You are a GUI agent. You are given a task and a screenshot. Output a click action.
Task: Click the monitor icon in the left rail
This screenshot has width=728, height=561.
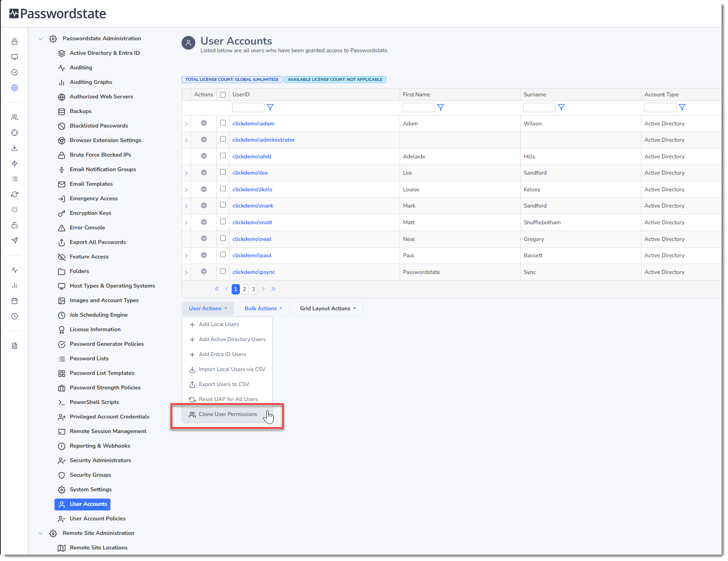(x=15, y=57)
